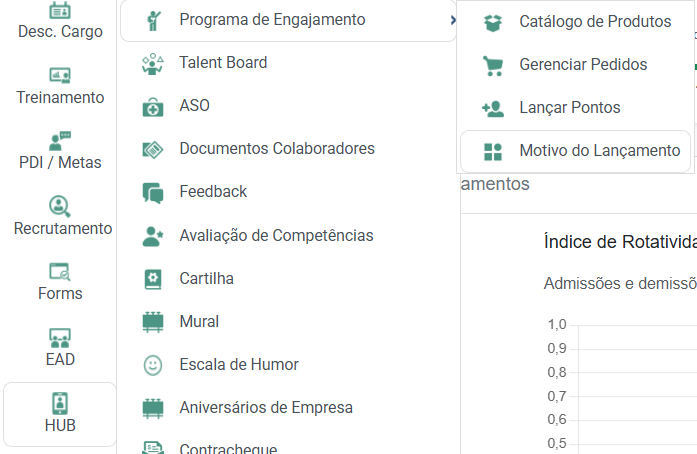Image resolution: width=697 pixels, height=454 pixels.
Task: Click the Motivo do Lançamento grid icon
Action: point(492,152)
